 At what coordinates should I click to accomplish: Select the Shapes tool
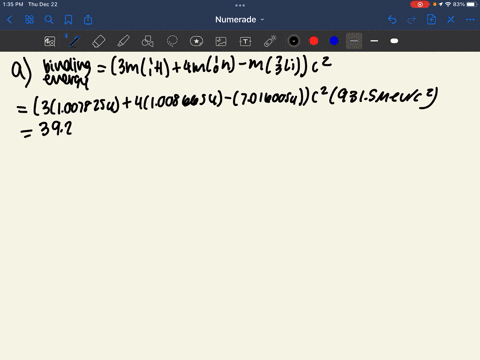tap(148, 41)
